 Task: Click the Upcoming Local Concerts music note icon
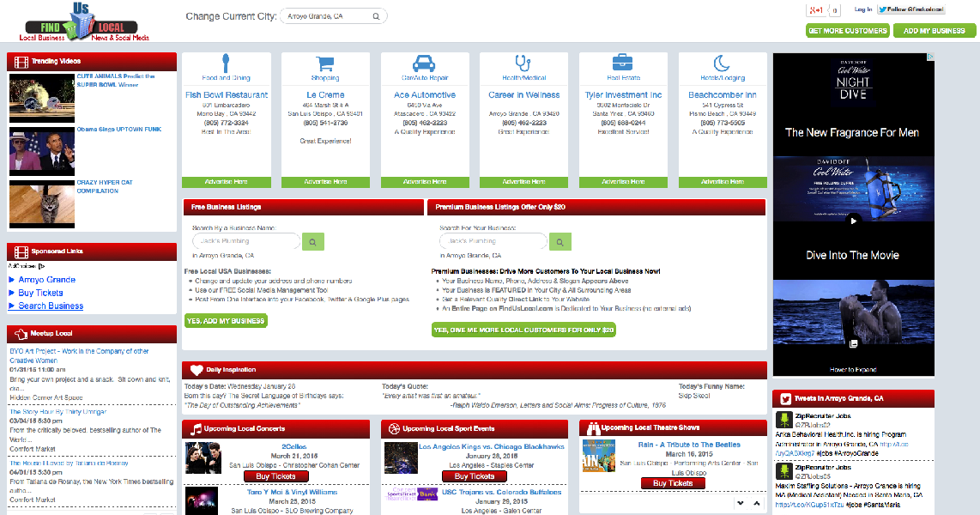(196, 429)
